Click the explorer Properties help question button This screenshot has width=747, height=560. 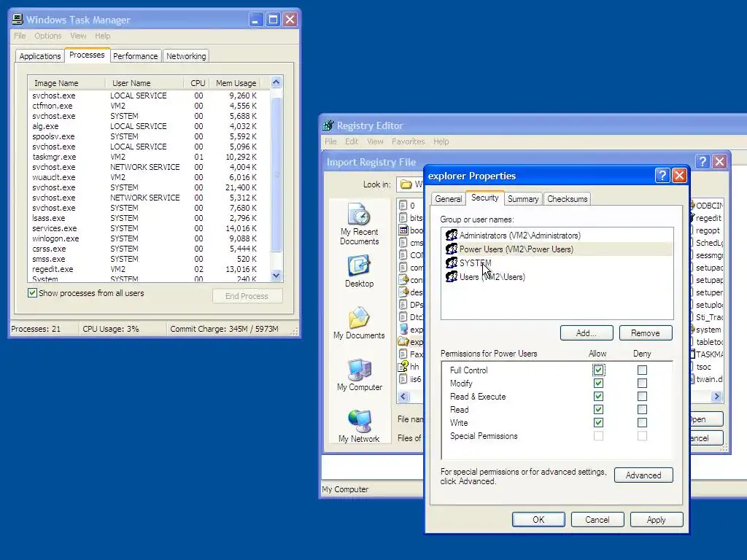[662, 176]
